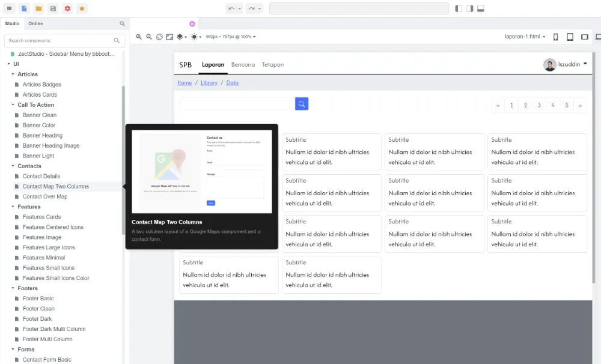Screen dimensions: 601x364
Task: Click the yellow star favorites icon
Action: coord(81,8)
